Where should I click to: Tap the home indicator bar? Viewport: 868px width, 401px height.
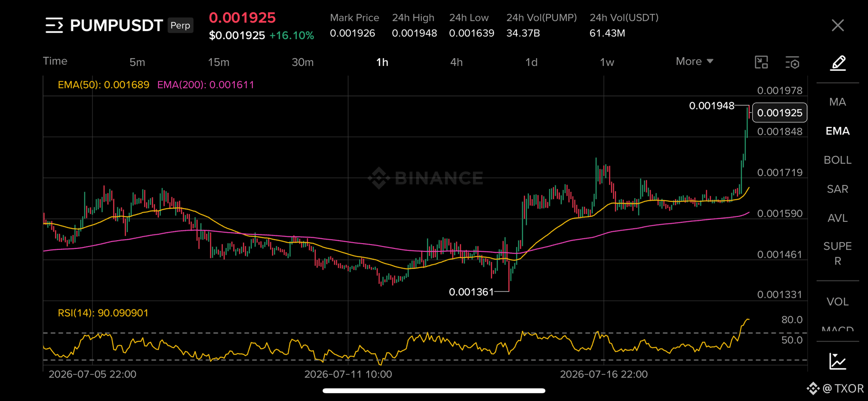tap(434, 391)
